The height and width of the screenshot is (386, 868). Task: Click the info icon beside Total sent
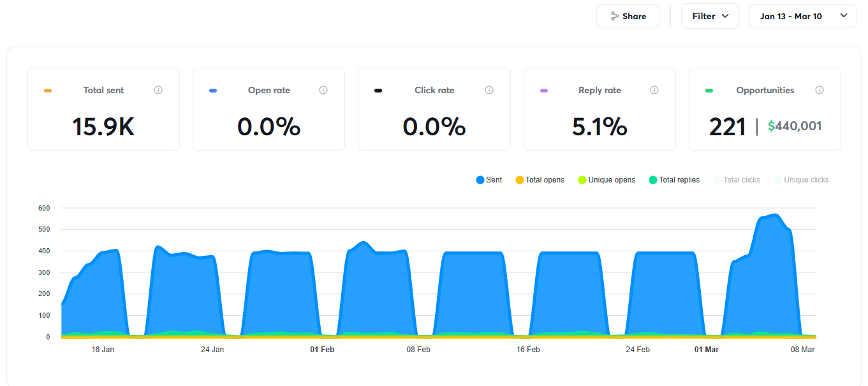tap(158, 90)
